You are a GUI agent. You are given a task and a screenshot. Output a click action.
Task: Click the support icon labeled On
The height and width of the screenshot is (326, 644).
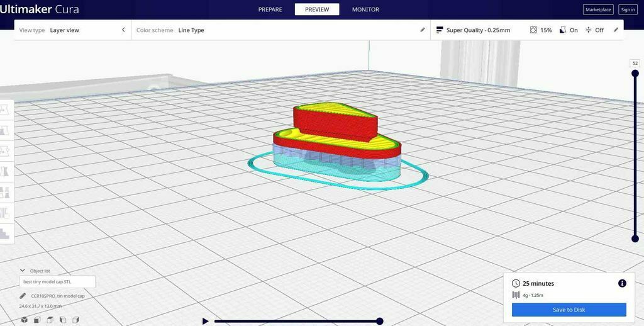(x=563, y=30)
